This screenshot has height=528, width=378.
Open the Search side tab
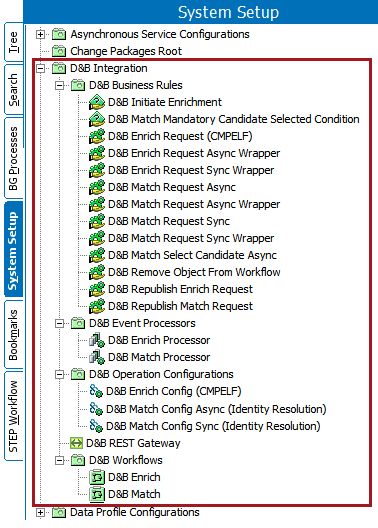click(x=13, y=90)
